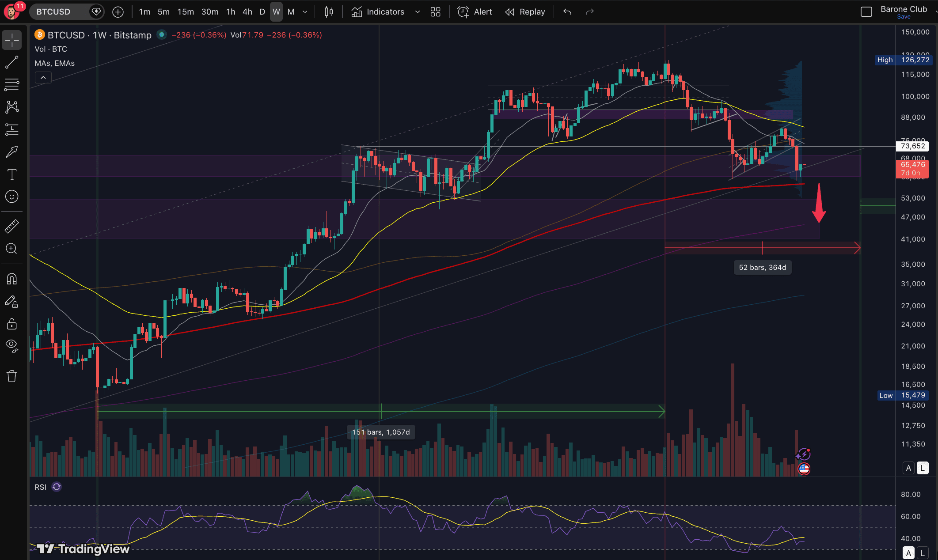Save the Barone Club layout
This screenshot has width=938, height=560.
[904, 17]
